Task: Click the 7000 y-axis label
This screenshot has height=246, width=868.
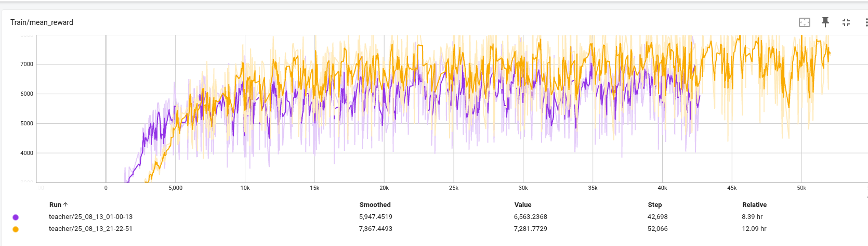Action: [x=27, y=64]
